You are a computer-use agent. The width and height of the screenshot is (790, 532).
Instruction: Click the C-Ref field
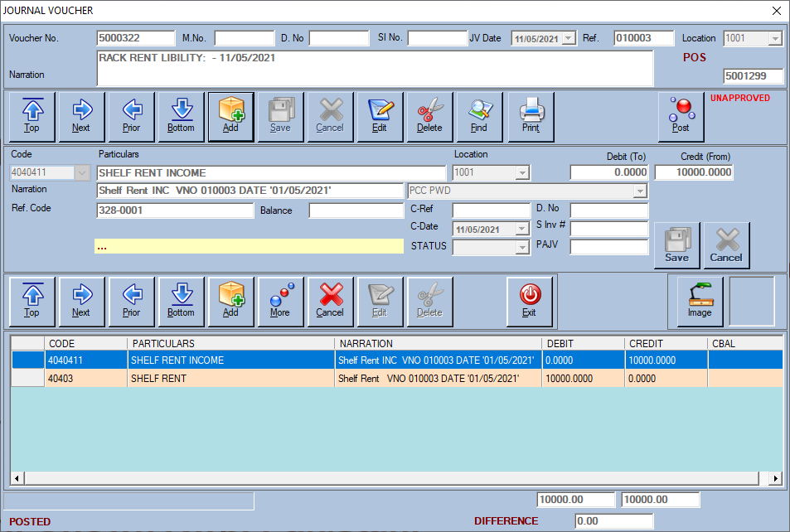tap(492, 210)
